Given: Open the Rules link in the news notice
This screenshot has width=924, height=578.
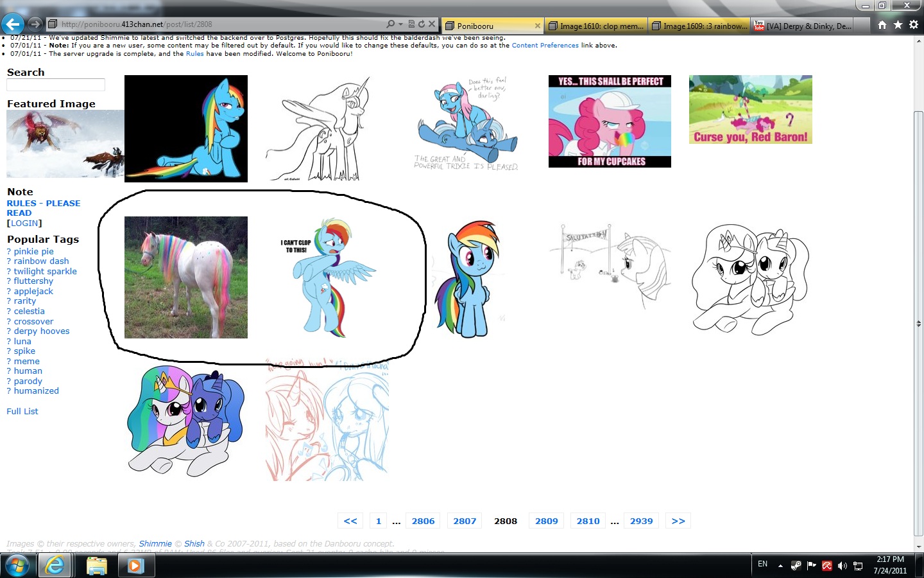Looking at the screenshot, I should [194, 54].
